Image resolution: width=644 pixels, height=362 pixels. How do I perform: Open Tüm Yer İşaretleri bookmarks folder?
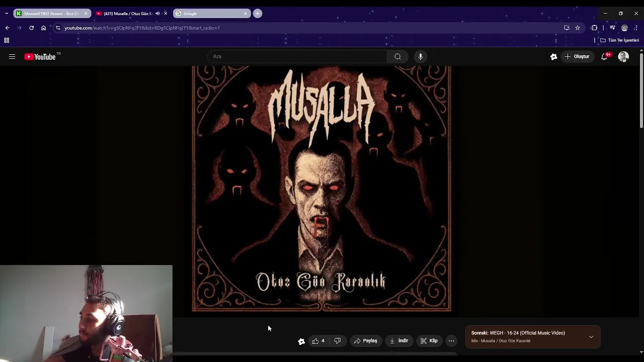619,40
